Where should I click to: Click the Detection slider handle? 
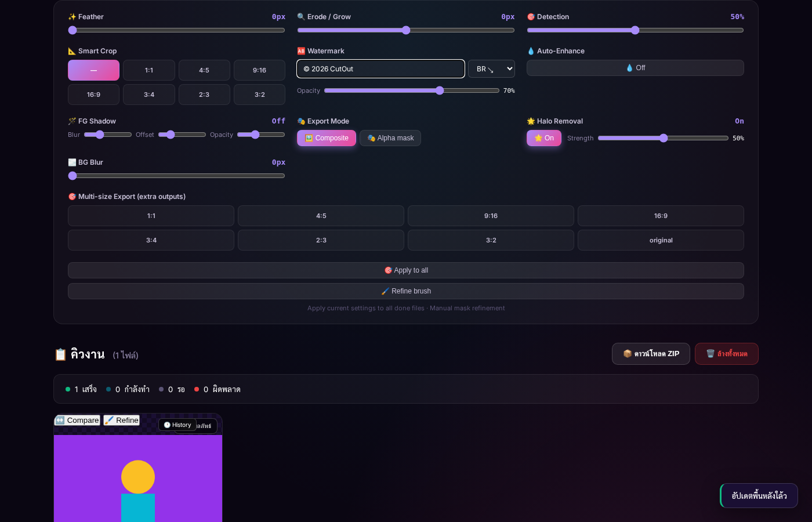click(635, 30)
